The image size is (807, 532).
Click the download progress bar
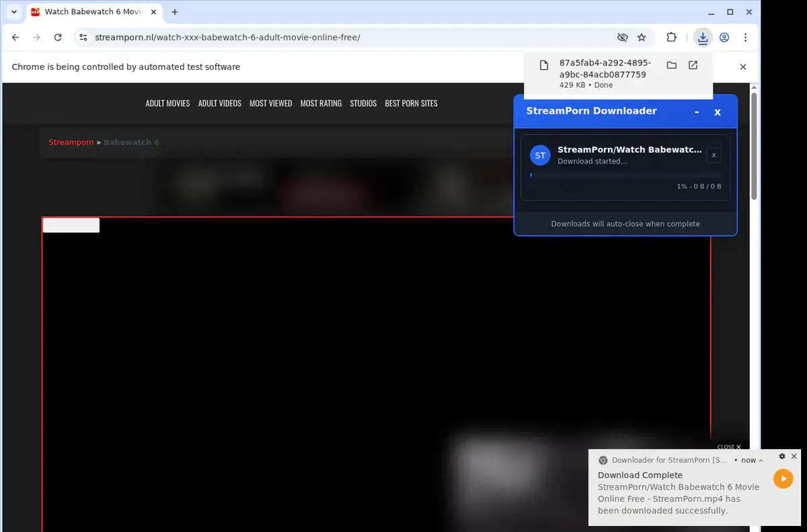[x=625, y=175]
